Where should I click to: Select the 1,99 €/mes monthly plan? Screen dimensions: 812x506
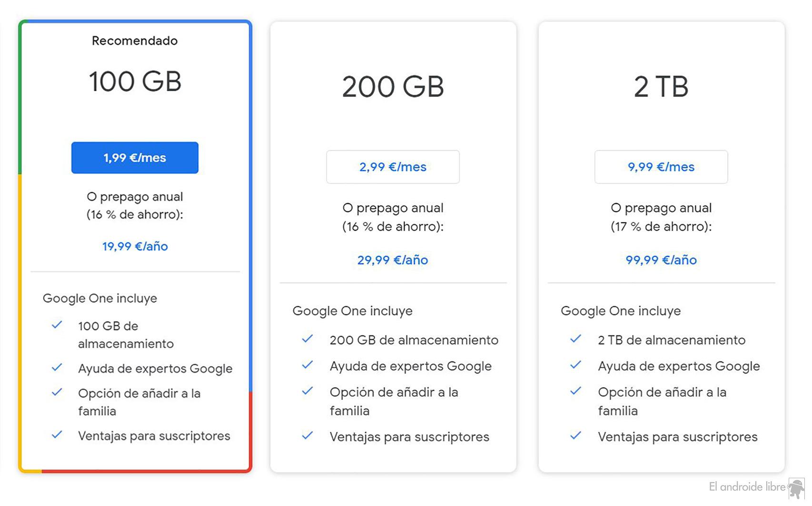(135, 157)
